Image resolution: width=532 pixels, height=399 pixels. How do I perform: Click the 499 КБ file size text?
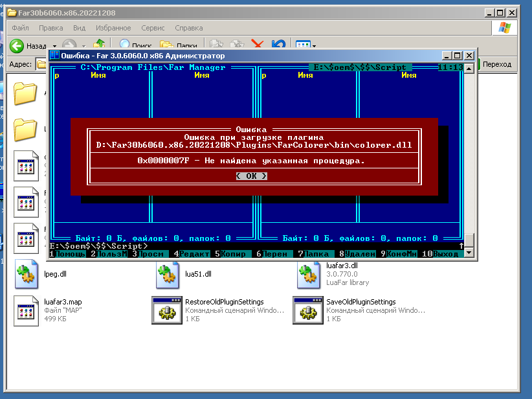pyautogui.click(x=55, y=319)
